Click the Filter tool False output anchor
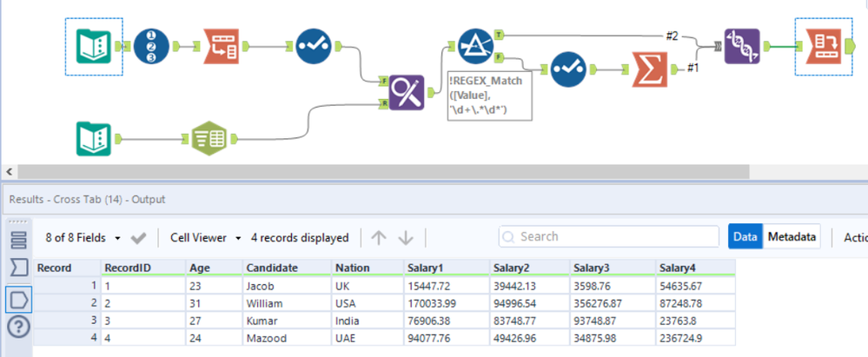This screenshot has width=868, height=357. click(500, 56)
